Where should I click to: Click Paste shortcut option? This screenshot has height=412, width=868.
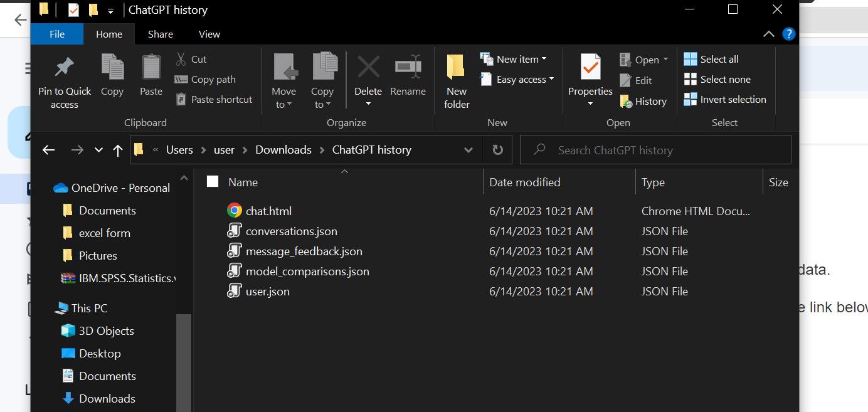(214, 100)
